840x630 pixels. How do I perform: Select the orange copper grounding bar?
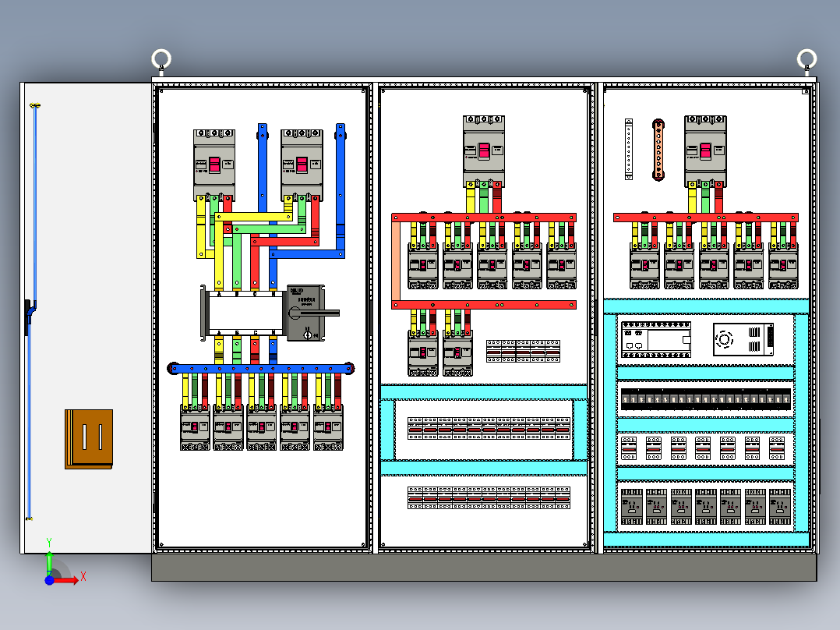pos(658,150)
